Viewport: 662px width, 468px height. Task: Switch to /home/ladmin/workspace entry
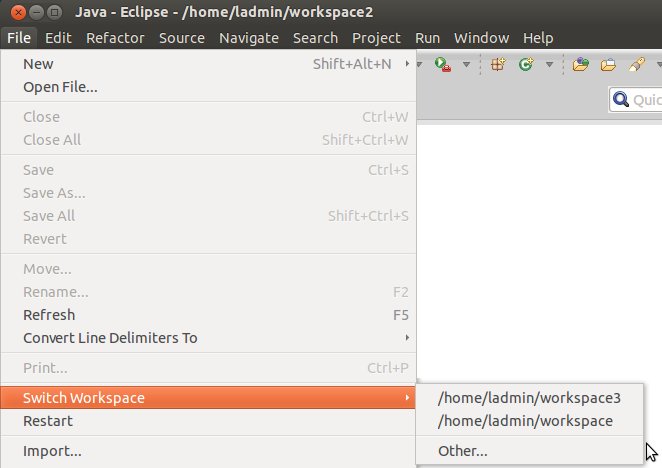click(529, 421)
